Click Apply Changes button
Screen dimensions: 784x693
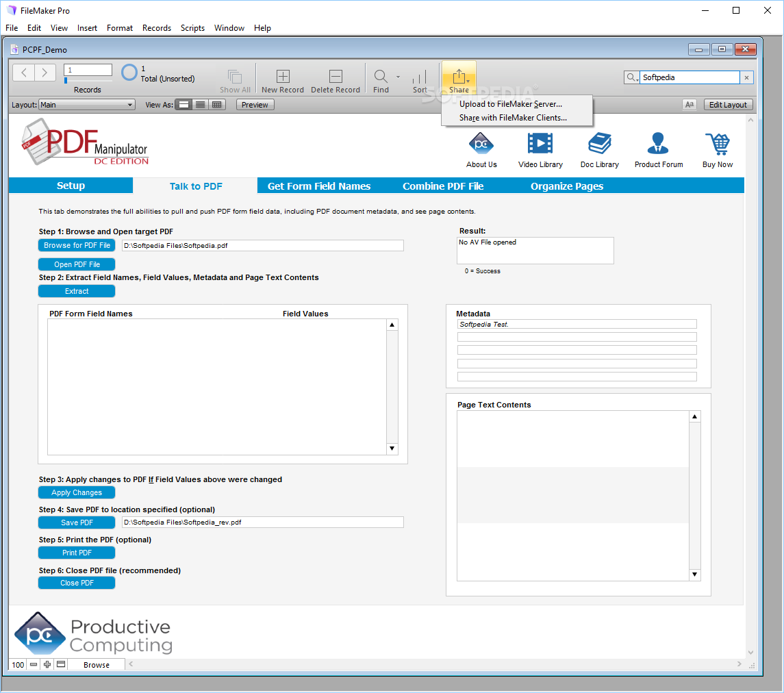click(77, 492)
